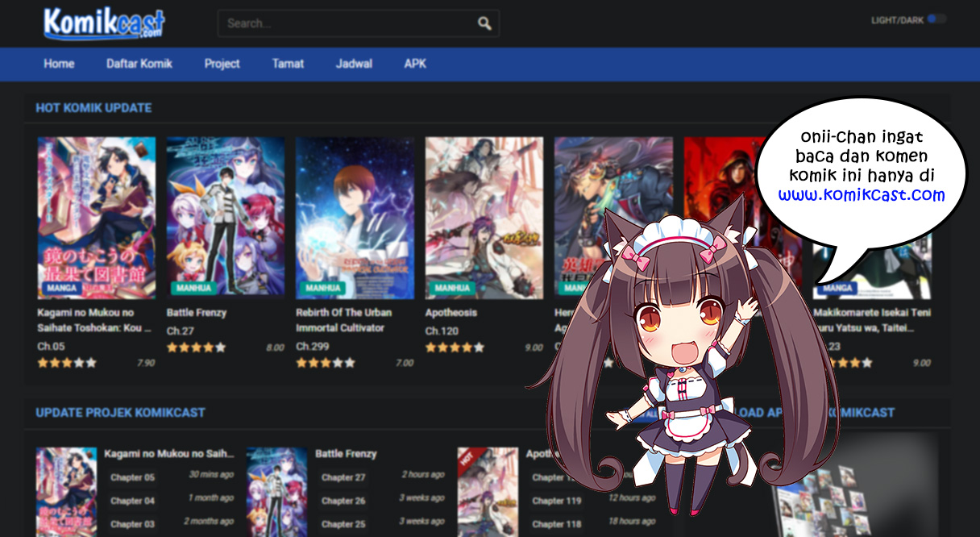Open Battle Frenzy Chapter 27
The image size is (980, 537).
(x=343, y=477)
